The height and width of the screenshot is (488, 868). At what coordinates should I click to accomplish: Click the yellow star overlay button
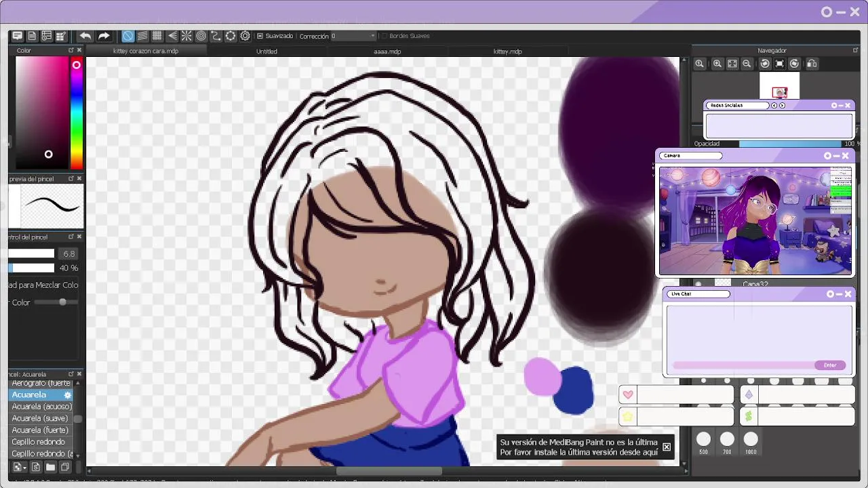pos(628,416)
